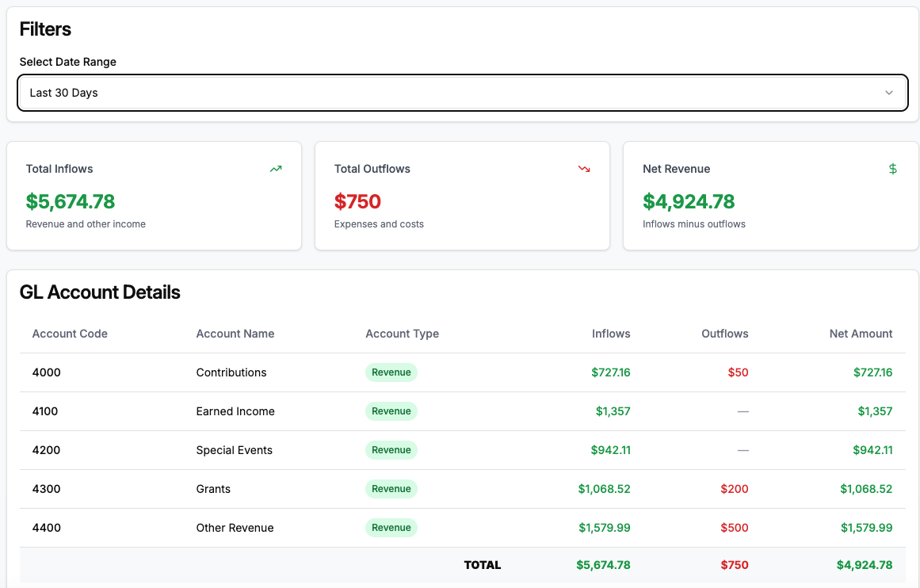Select the Outflows column header
This screenshot has width=920, height=588.
click(x=724, y=334)
